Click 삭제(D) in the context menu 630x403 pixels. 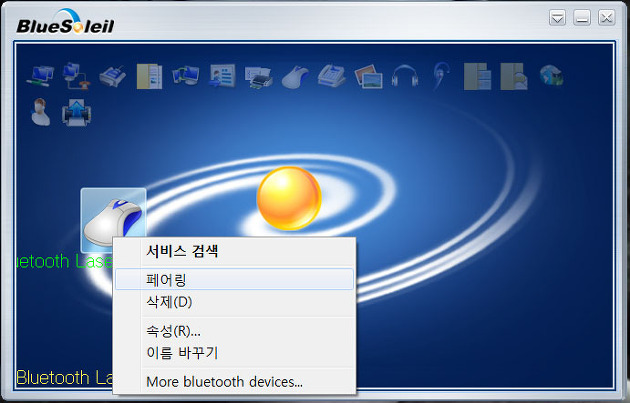pyautogui.click(x=234, y=302)
